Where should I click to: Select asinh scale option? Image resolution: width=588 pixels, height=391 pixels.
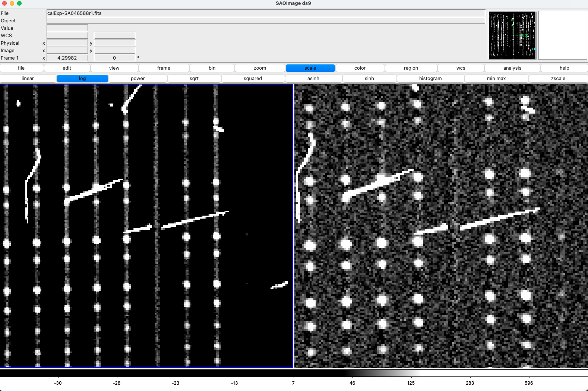coord(313,79)
